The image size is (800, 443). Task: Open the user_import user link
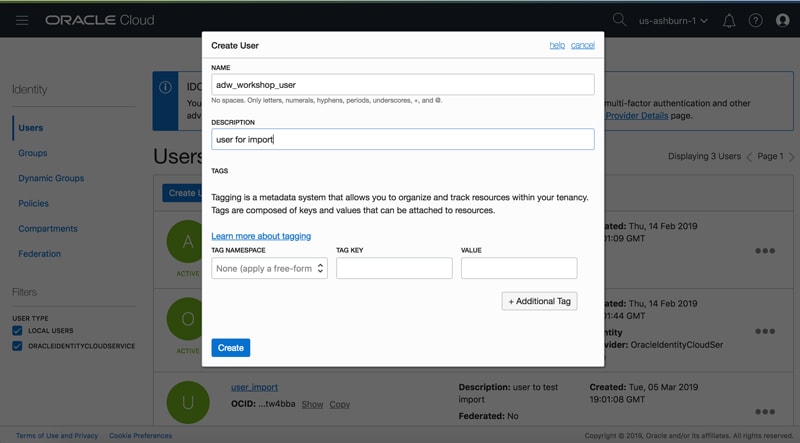click(x=255, y=387)
